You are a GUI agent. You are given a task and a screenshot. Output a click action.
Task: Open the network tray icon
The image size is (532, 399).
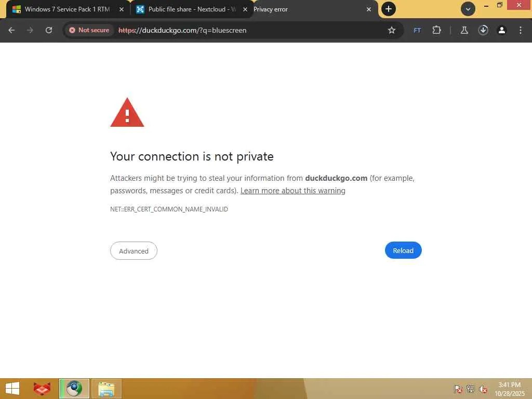tap(470, 389)
